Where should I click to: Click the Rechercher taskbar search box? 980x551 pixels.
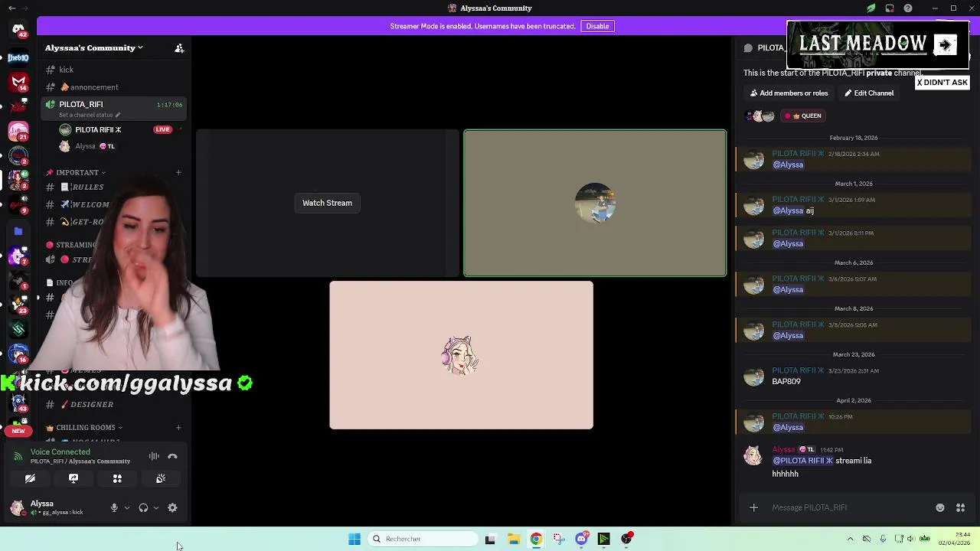pos(423,539)
